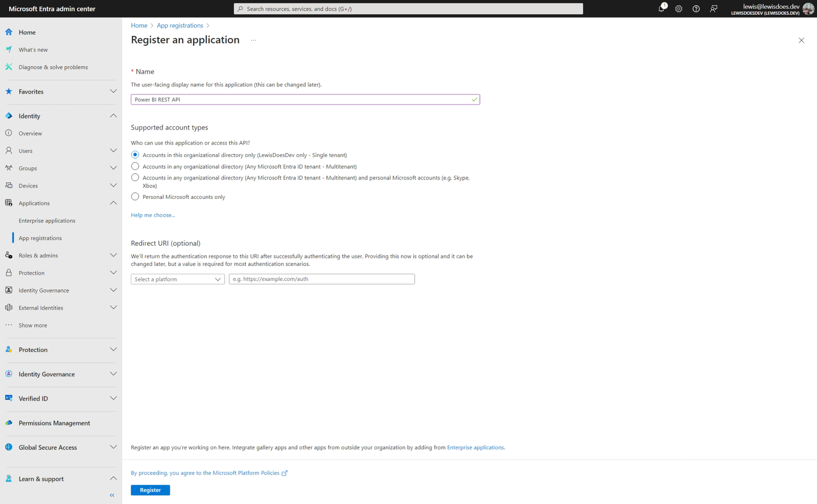The width and height of the screenshot is (817, 504).
Task: Click the Redirect URI input field
Action: point(321,279)
